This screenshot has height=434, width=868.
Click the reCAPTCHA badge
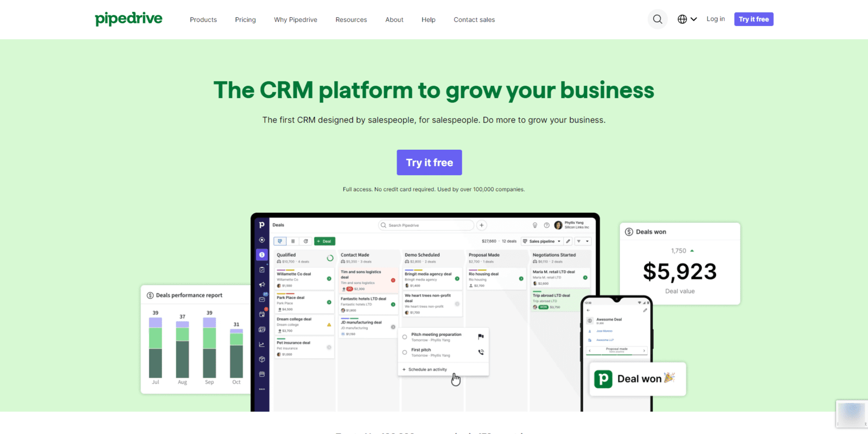tap(852, 414)
